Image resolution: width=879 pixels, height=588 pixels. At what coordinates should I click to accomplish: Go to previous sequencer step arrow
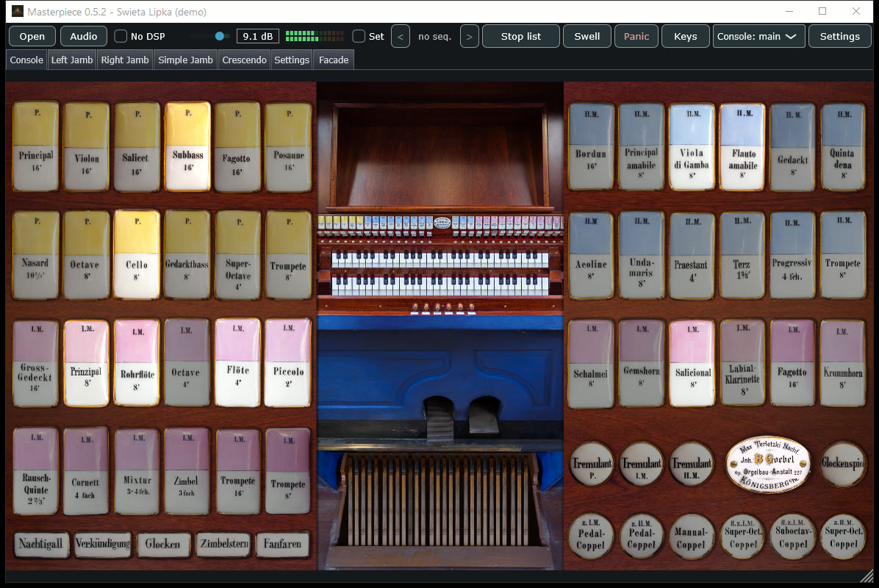[401, 37]
